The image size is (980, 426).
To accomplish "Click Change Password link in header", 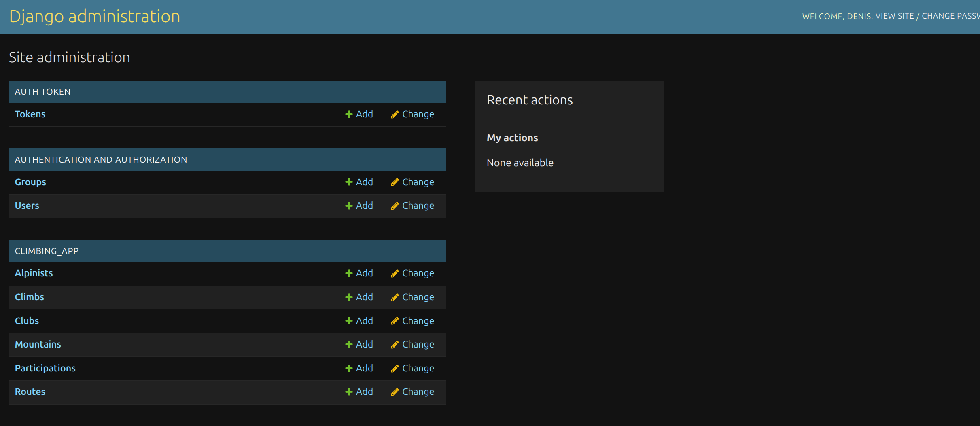I will pos(950,16).
